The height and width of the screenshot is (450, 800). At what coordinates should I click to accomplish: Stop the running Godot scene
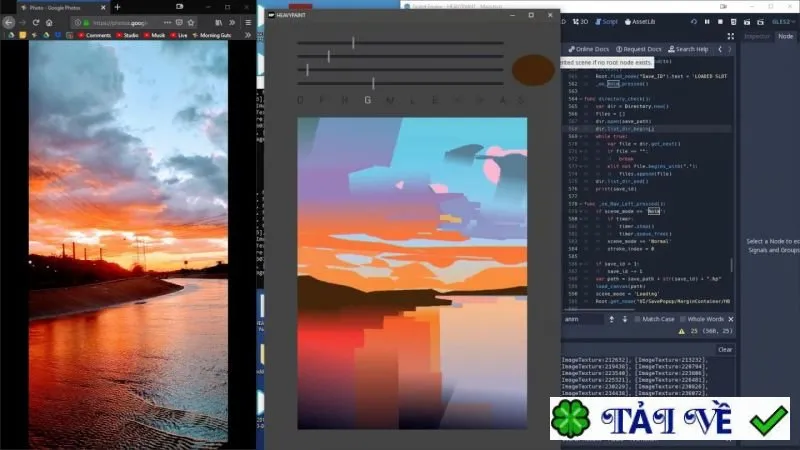click(x=720, y=22)
